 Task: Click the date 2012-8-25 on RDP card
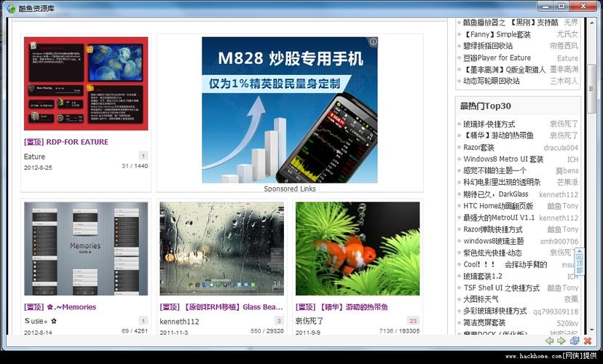(x=38, y=167)
